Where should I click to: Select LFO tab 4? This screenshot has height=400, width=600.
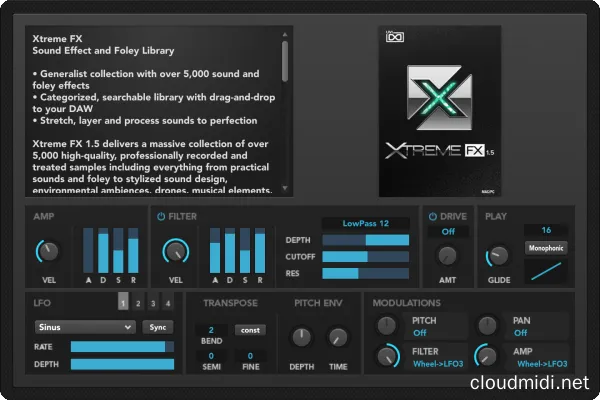pos(168,303)
